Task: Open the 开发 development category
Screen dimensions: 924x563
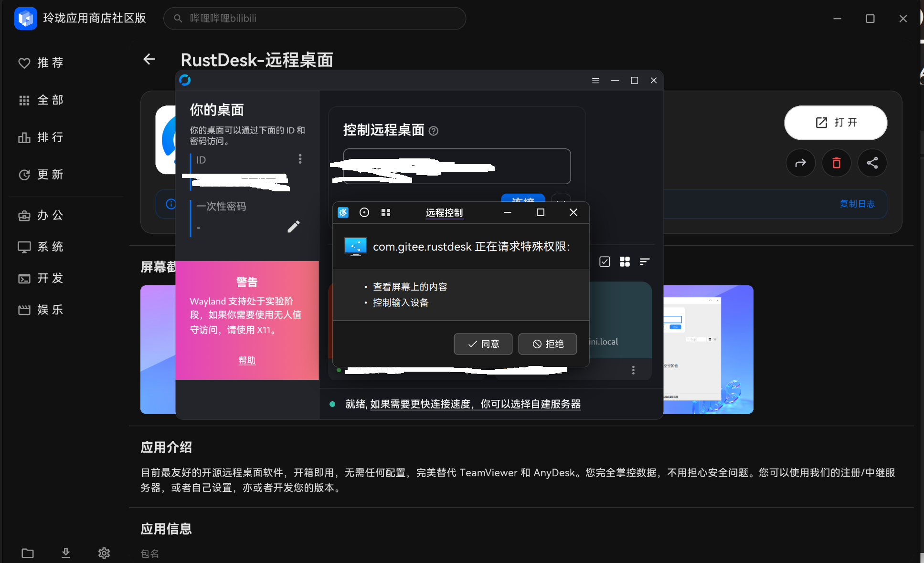Action: 42,278
